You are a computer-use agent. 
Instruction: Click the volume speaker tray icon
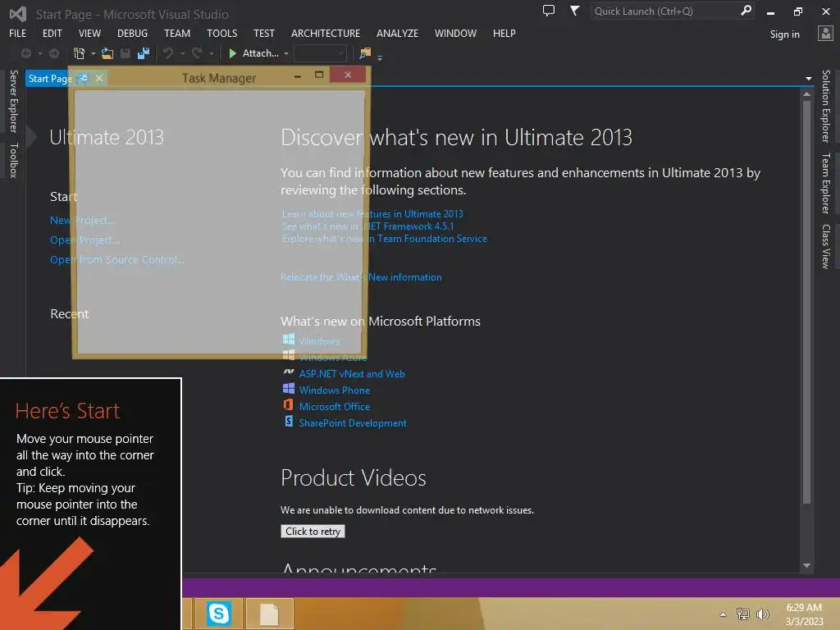tap(763, 614)
